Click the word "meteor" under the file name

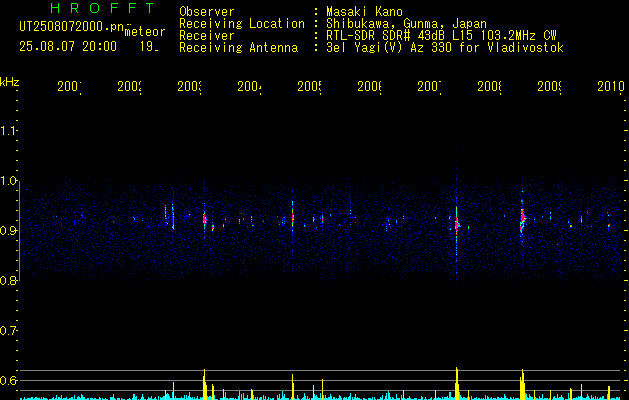[145, 32]
